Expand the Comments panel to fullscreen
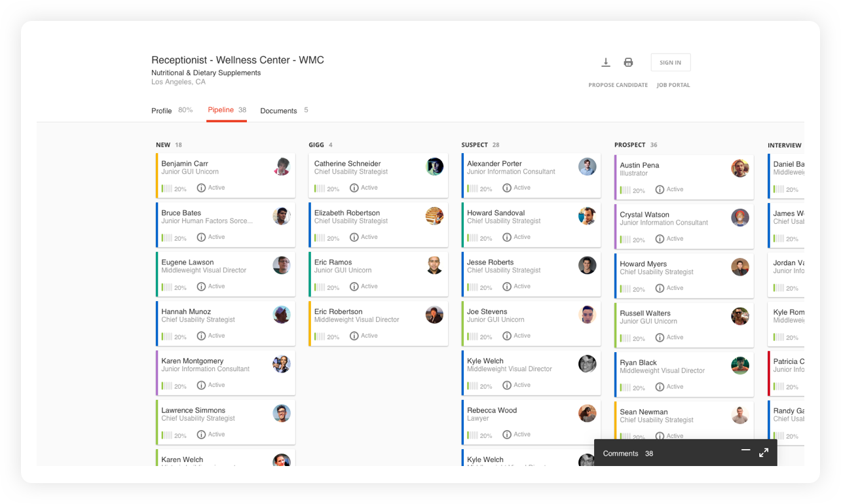Viewport: 841px width, 504px height. pos(764,452)
